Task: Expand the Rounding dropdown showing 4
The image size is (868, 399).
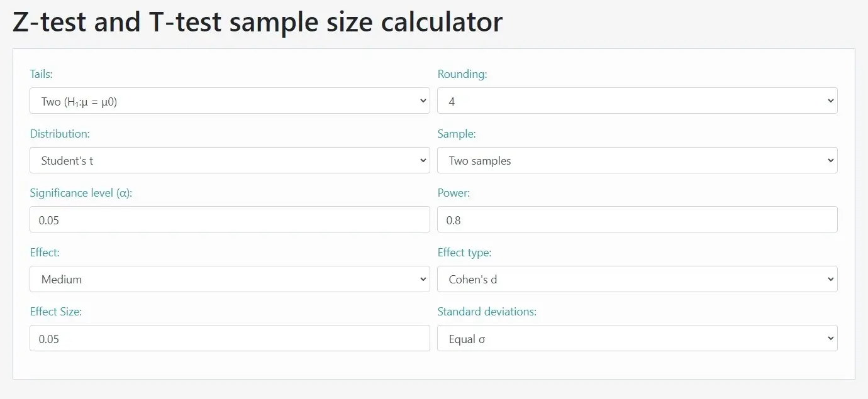Action: click(x=637, y=101)
